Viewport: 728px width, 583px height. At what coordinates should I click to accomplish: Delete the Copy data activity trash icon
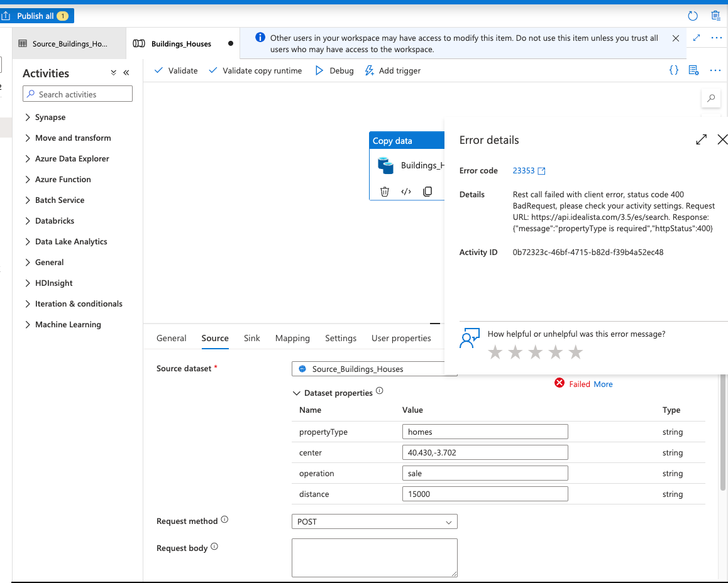(384, 192)
